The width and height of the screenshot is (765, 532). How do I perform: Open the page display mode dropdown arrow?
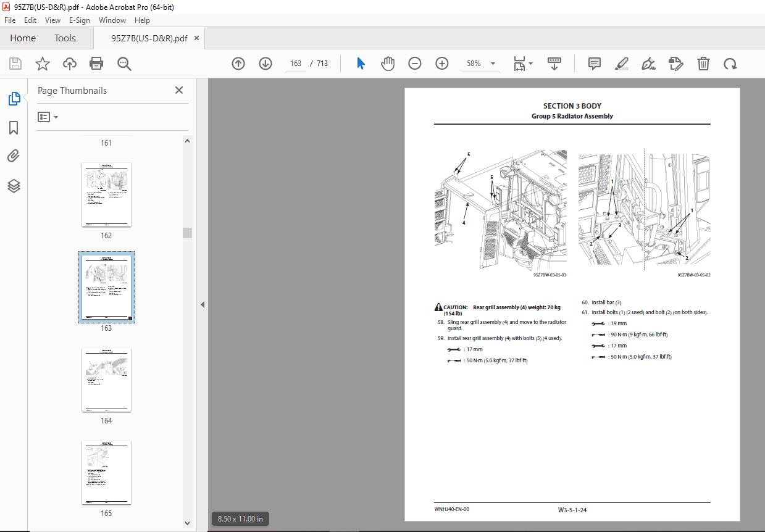[x=530, y=64]
